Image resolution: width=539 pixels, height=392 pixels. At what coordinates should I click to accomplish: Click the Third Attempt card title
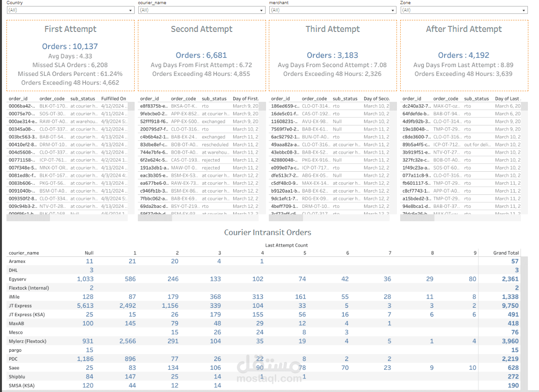(333, 29)
